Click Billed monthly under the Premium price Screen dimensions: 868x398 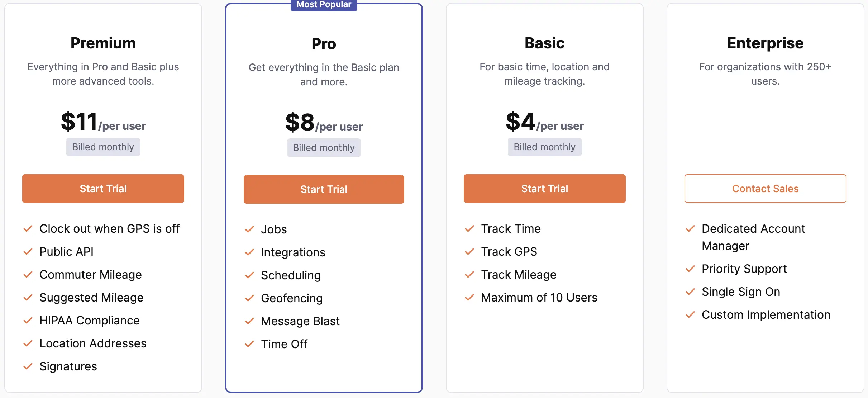103,147
